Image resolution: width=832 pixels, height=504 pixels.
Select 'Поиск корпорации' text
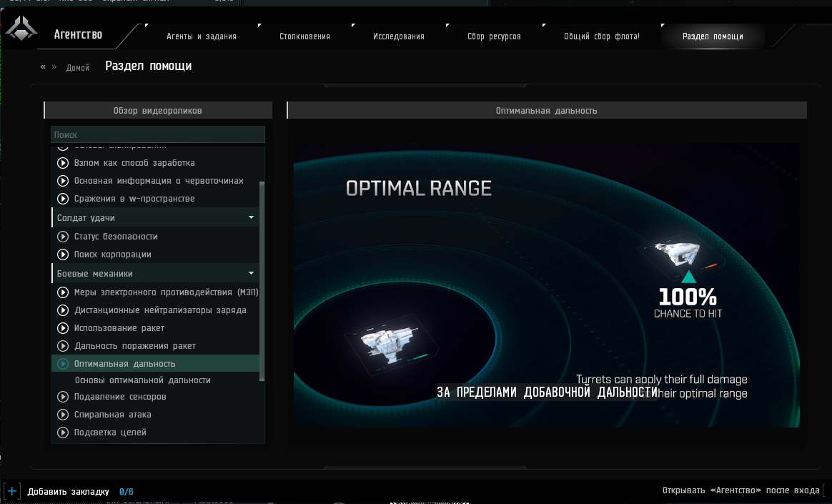point(112,255)
